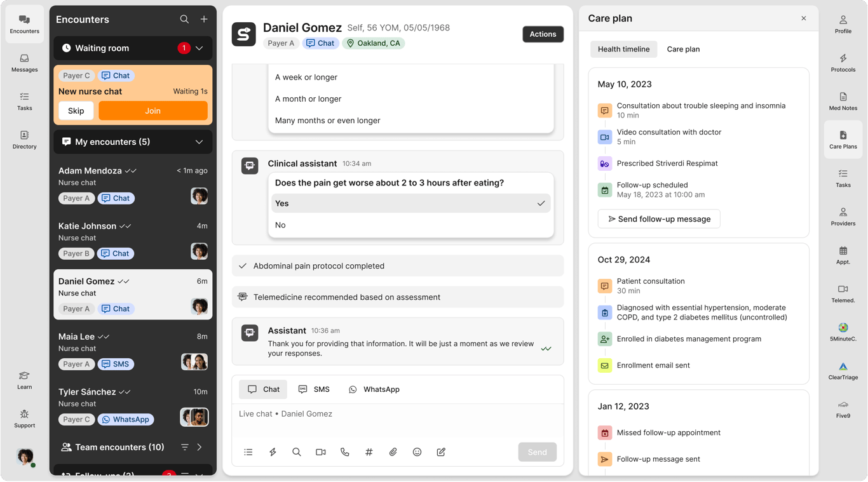
Task: Switch to Health timeline tab
Action: (623, 49)
